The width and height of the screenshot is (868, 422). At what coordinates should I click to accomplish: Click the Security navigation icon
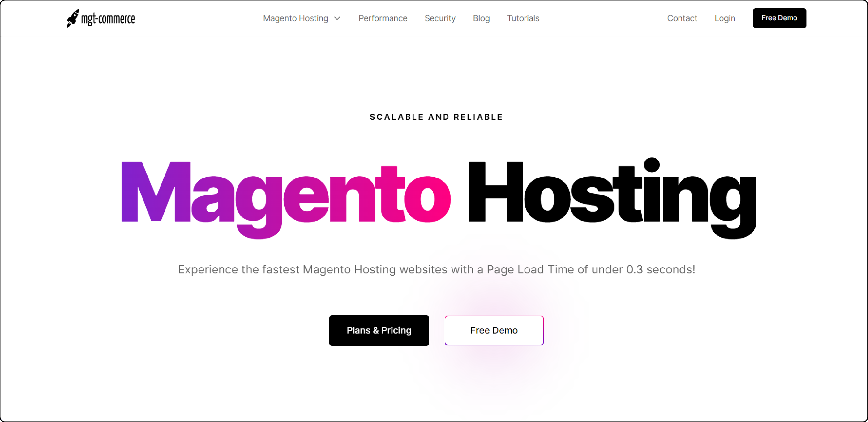point(440,18)
